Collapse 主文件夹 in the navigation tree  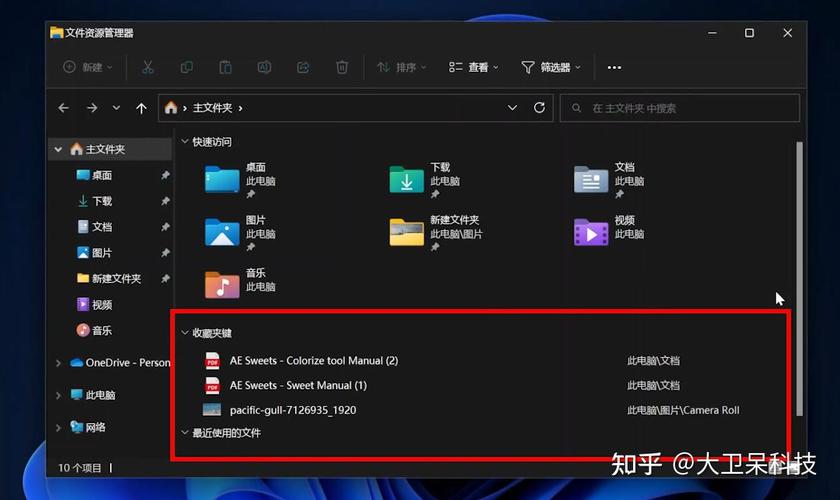click(58, 150)
